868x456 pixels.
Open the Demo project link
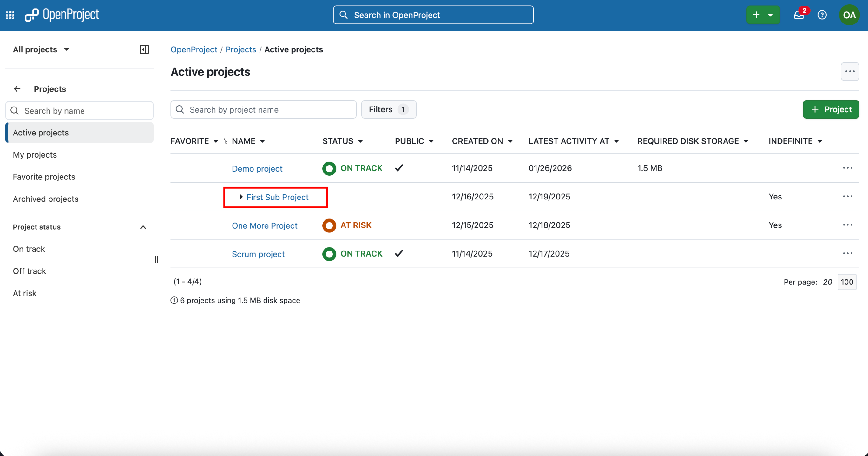tap(257, 168)
